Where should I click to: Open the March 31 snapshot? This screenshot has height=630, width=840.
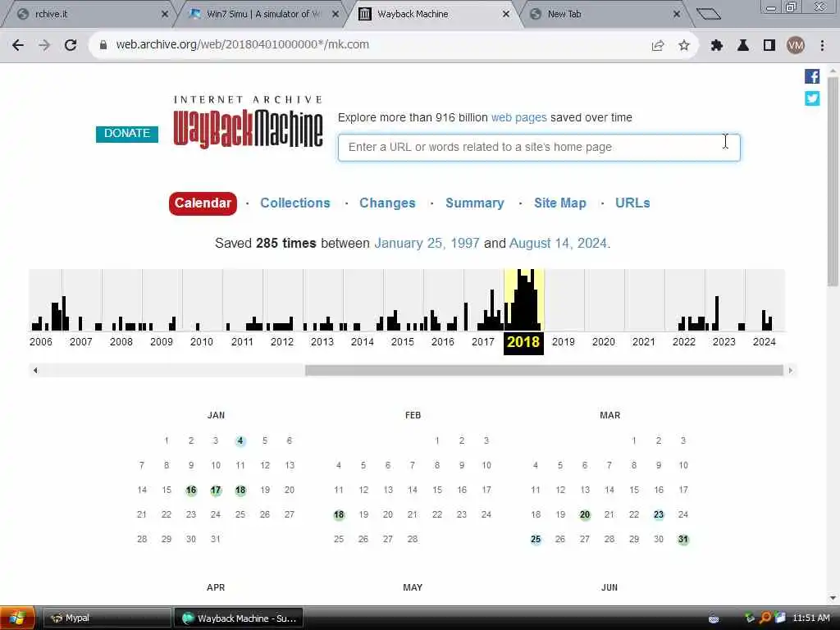click(x=683, y=540)
